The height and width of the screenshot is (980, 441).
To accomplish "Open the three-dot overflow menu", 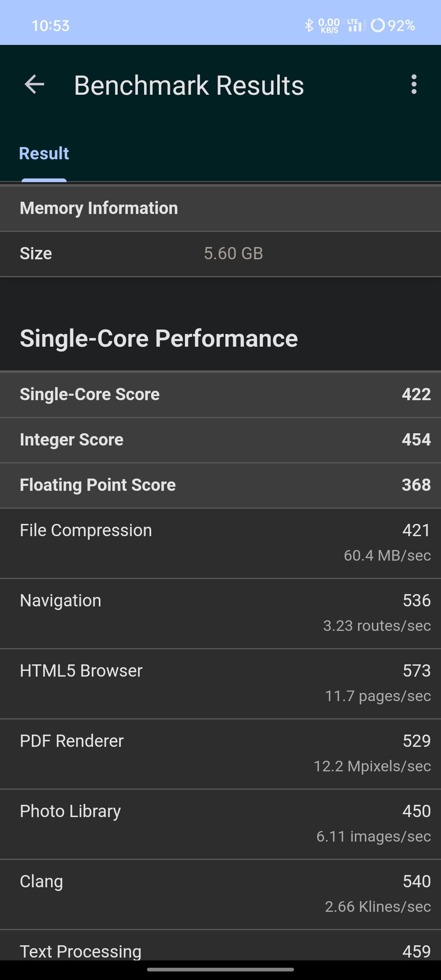I will click(x=414, y=85).
